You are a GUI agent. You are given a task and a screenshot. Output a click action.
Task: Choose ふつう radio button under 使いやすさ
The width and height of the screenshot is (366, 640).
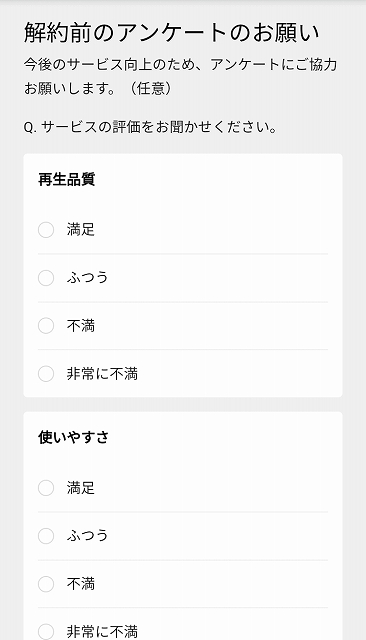pyautogui.click(x=46, y=536)
